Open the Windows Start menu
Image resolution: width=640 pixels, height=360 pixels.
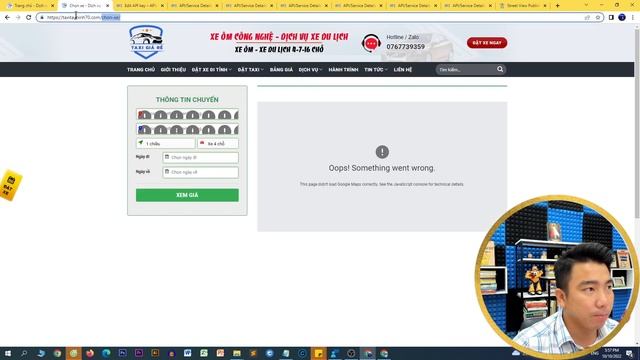[x=8, y=353]
